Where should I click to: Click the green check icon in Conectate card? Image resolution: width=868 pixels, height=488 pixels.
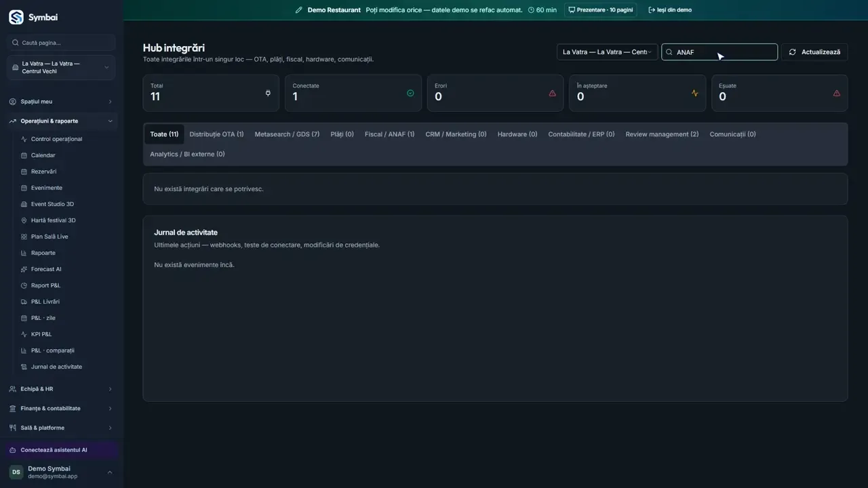pyautogui.click(x=410, y=93)
